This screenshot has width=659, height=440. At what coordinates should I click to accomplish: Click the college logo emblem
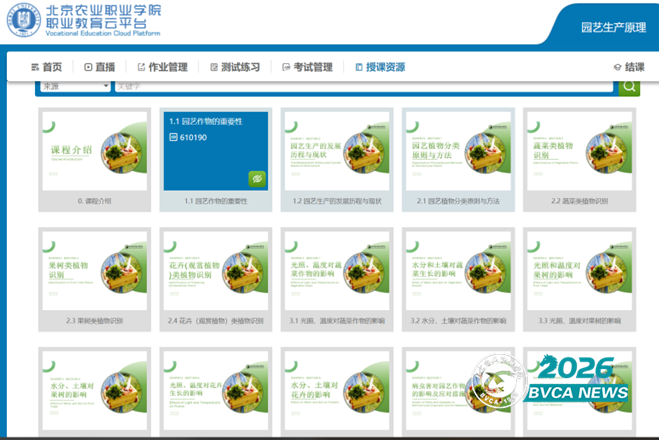24,20
